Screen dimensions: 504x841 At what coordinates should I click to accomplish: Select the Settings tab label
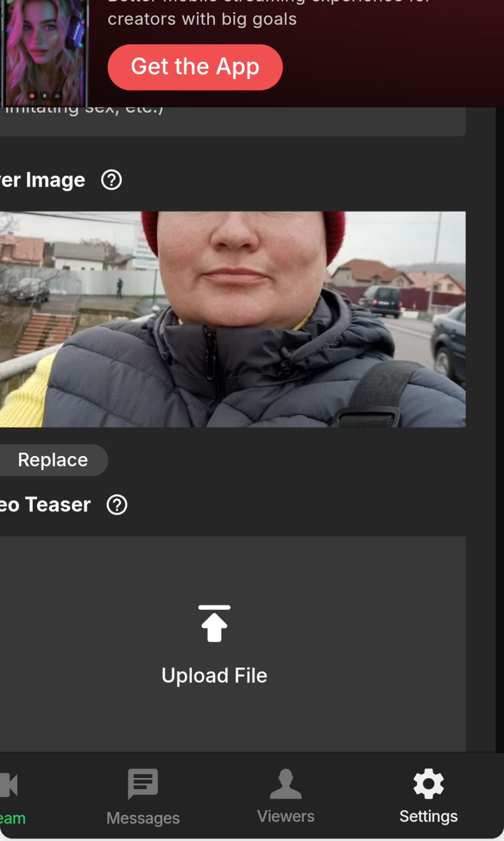[x=428, y=816]
